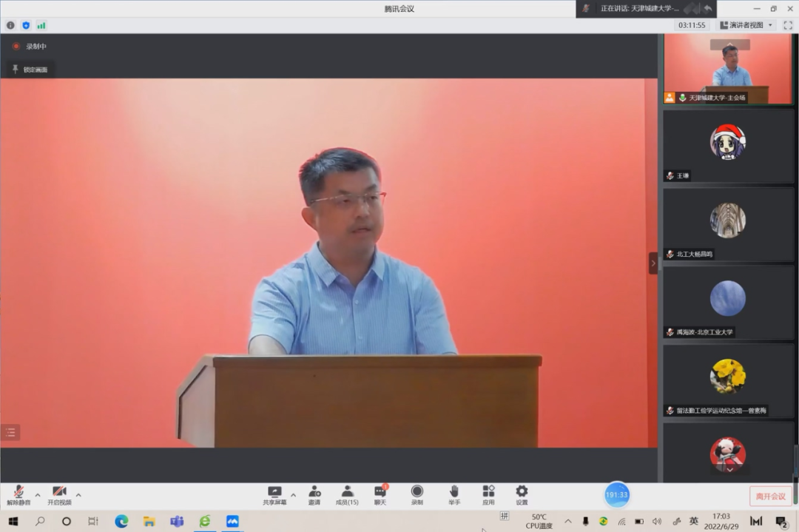Click 锁定画面 to pin video
The image size is (799, 532).
point(30,70)
